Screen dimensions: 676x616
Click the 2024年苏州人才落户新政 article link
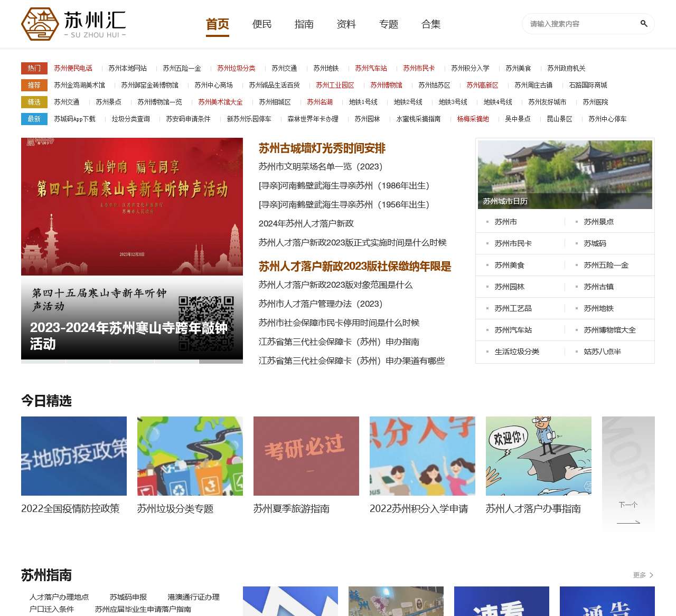coord(306,223)
